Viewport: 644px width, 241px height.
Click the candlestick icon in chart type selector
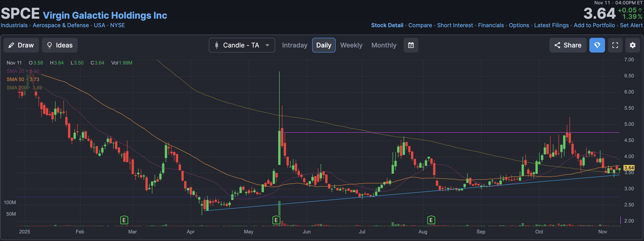[x=216, y=45]
